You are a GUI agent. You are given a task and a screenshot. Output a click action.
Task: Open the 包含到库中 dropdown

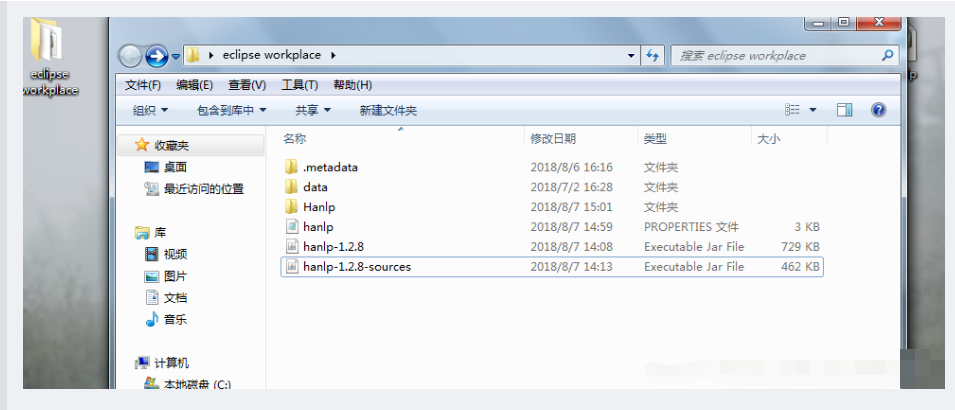click(231, 110)
